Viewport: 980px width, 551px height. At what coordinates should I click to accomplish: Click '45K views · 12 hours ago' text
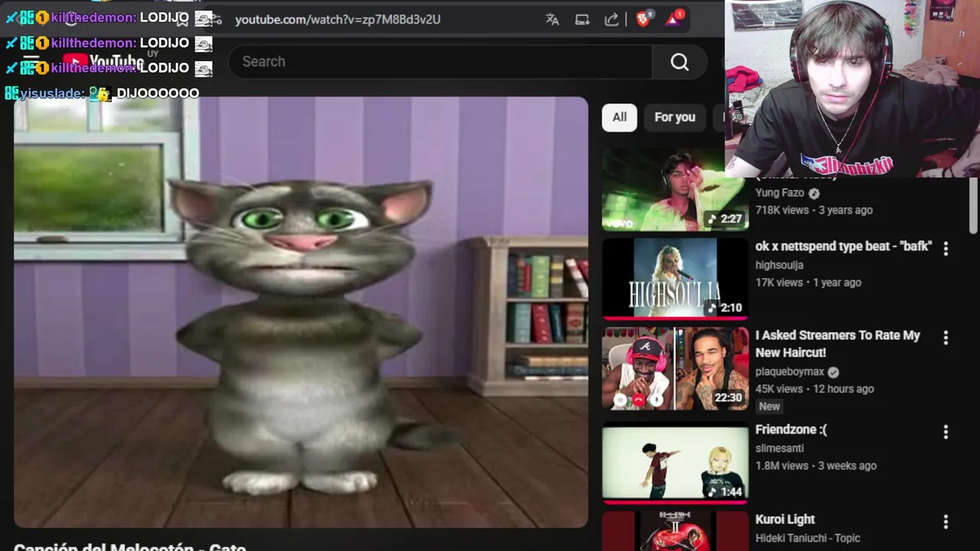[815, 389]
